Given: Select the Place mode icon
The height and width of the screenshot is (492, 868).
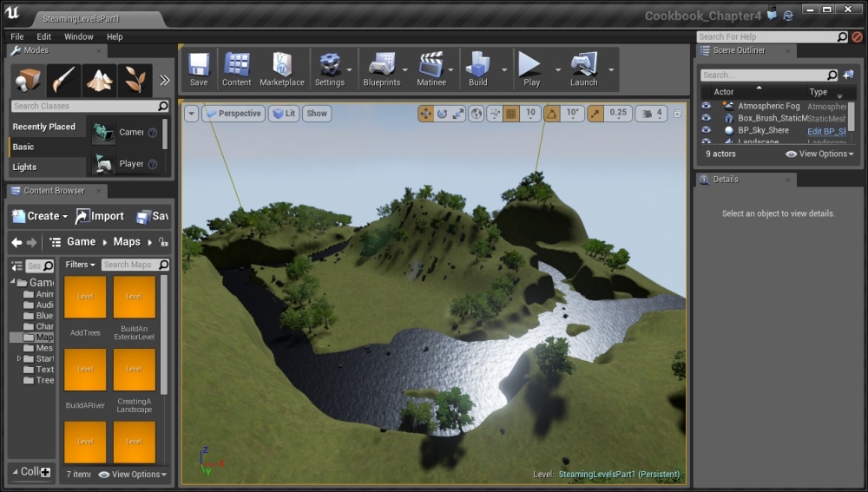Looking at the screenshot, I should [x=28, y=80].
